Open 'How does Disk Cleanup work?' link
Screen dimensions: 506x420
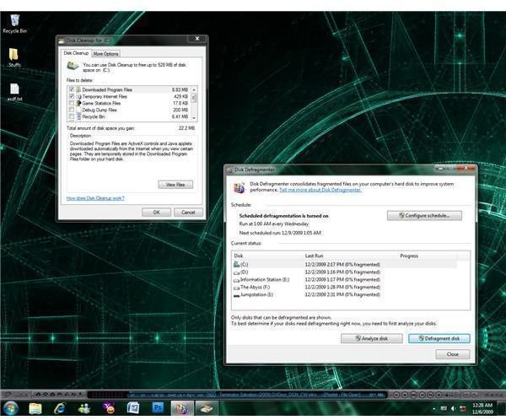(95, 198)
